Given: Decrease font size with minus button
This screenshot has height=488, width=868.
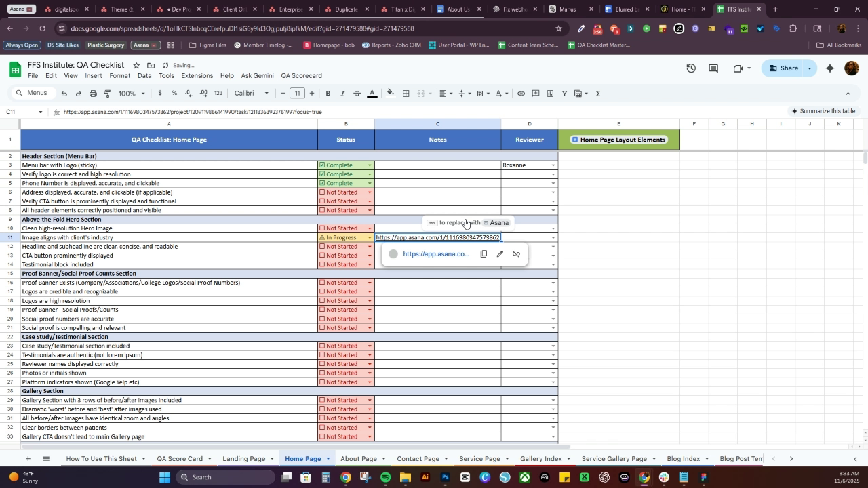Looking at the screenshot, I should point(283,94).
